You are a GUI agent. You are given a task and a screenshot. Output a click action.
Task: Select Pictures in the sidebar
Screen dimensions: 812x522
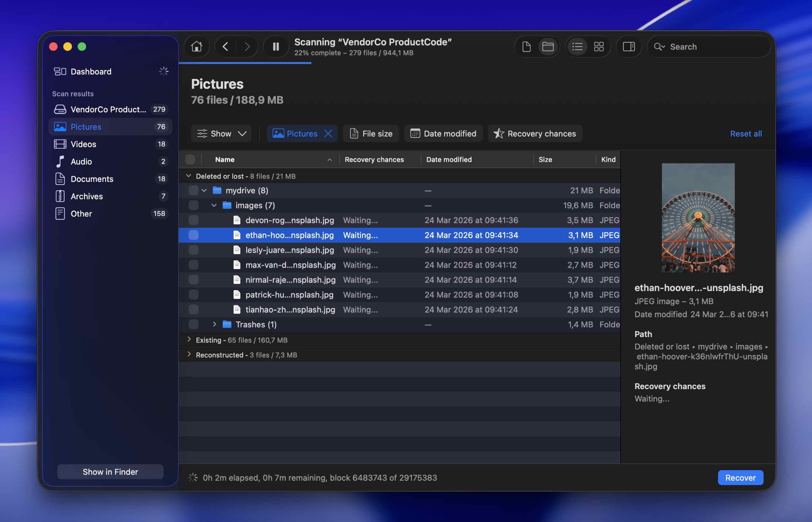tap(110, 126)
